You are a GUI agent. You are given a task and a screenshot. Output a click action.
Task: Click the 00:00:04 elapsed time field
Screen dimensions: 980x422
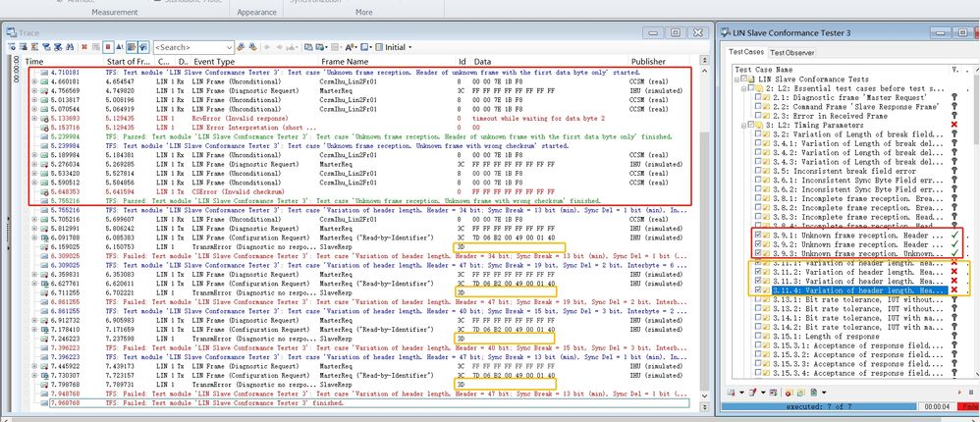click(937, 406)
